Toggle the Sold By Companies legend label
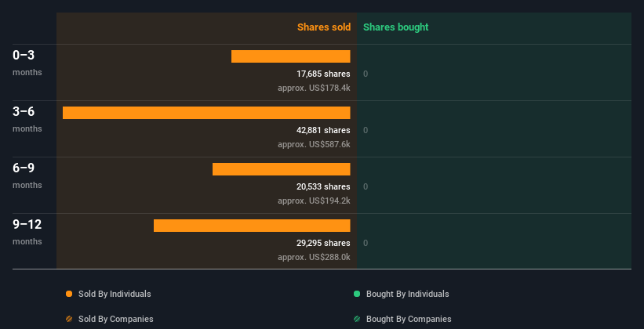Screen dimensions: 644x329 point(116,319)
